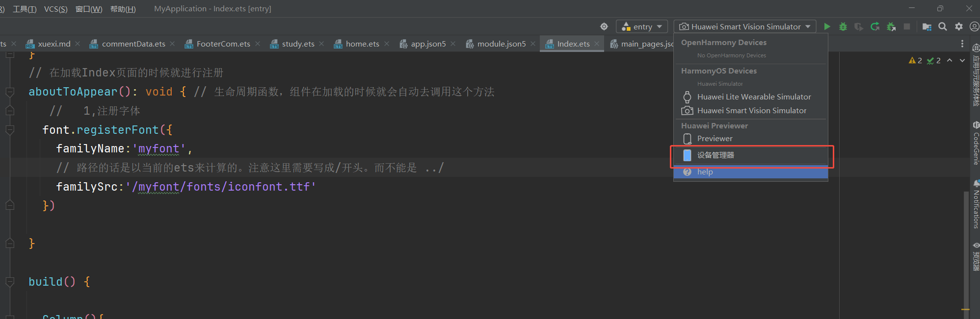Close the Index.ets tab
Screen dimensions: 980x319
tap(597, 44)
